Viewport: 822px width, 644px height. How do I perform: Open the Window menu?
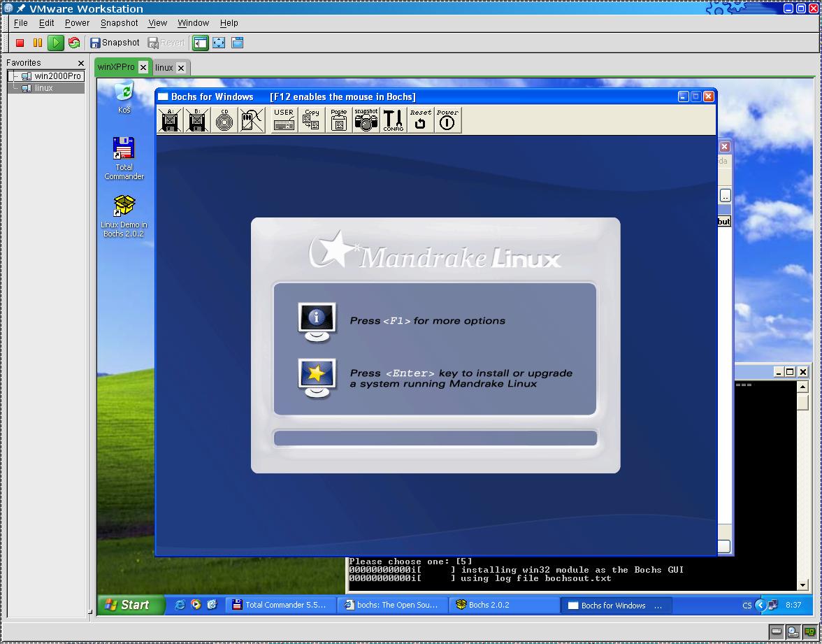(x=193, y=23)
